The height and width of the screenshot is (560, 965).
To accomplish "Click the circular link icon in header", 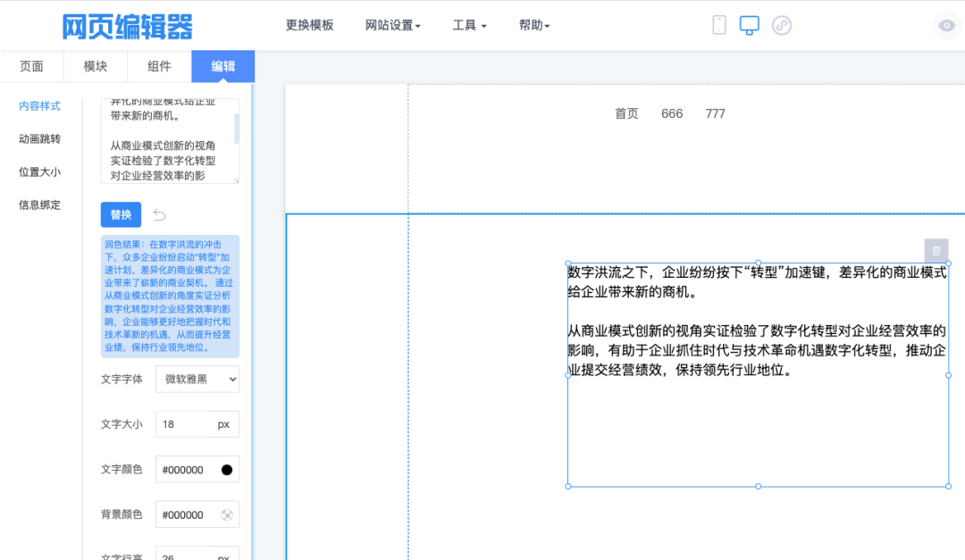I will coord(782,25).
